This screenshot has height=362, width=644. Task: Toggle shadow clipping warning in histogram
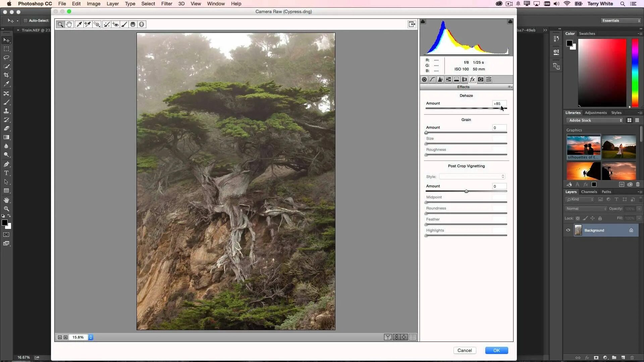click(423, 21)
